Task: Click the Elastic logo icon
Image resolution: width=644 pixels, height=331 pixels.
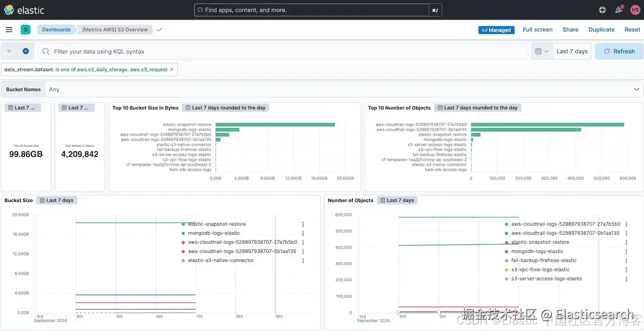Action: coord(9,10)
